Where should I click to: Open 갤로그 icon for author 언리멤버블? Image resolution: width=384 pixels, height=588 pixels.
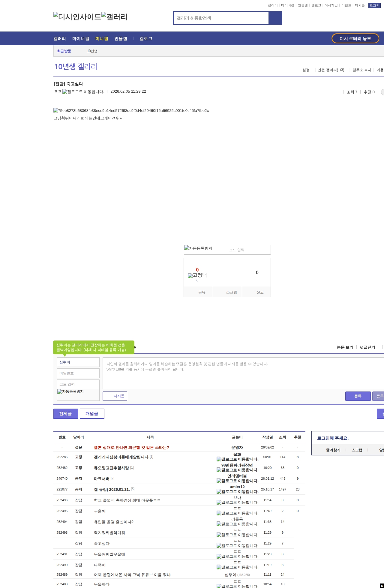[x=237, y=481]
